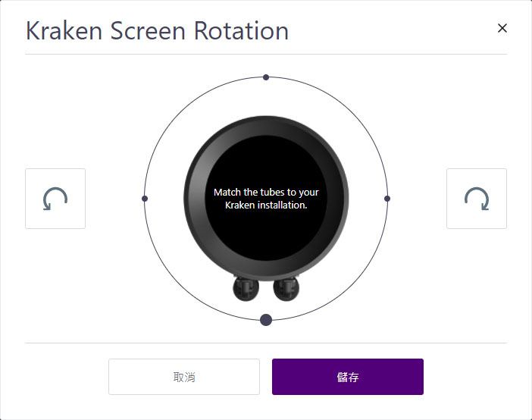Click the right tube fitting on the pump
This screenshot has width=532, height=420.
pos(286,289)
